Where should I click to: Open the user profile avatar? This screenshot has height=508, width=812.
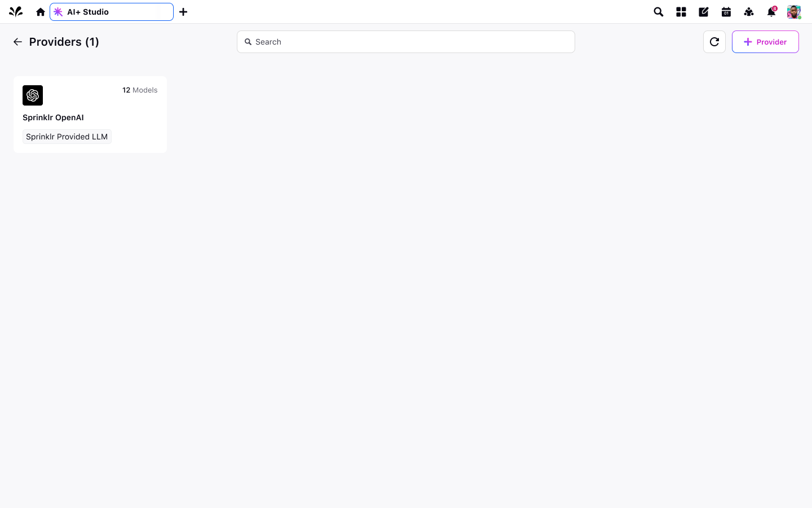(794, 12)
